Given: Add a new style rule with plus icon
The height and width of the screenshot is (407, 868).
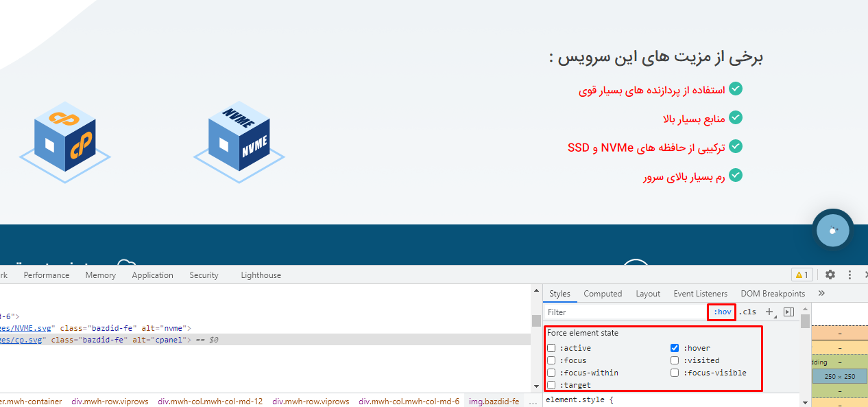Looking at the screenshot, I should click(x=769, y=312).
